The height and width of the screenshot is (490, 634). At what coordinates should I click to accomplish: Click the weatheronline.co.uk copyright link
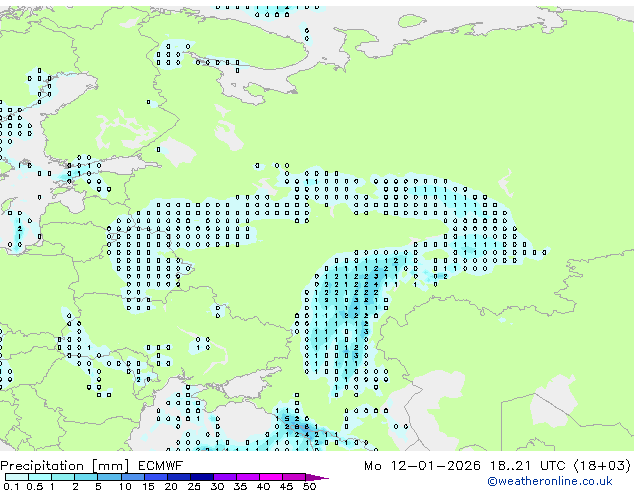click(550, 481)
